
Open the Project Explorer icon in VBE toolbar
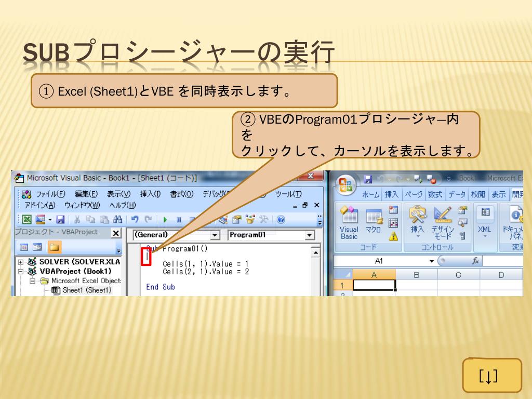[223, 220]
